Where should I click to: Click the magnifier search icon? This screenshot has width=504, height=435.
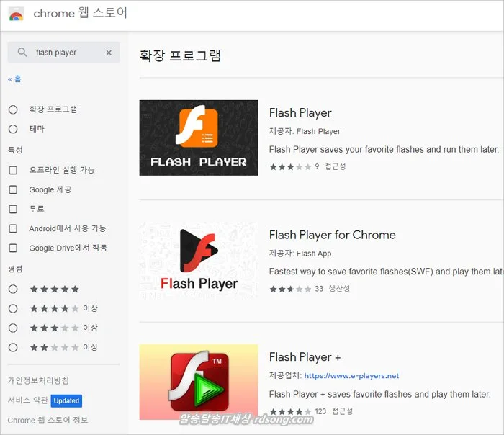point(22,53)
